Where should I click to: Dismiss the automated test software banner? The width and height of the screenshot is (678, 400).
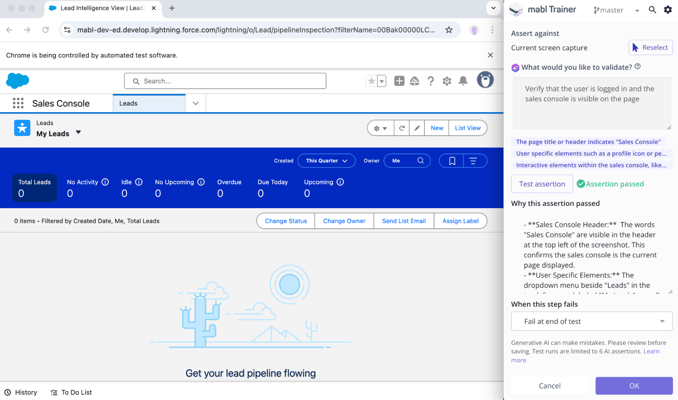[490, 55]
